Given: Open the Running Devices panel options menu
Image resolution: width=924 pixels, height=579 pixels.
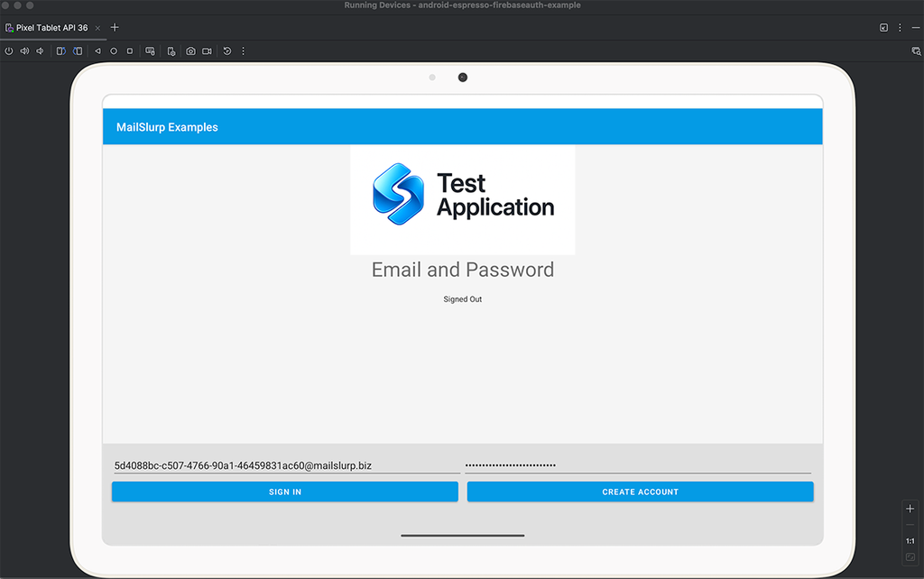Looking at the screenshot, I should [x=900, y=28].
